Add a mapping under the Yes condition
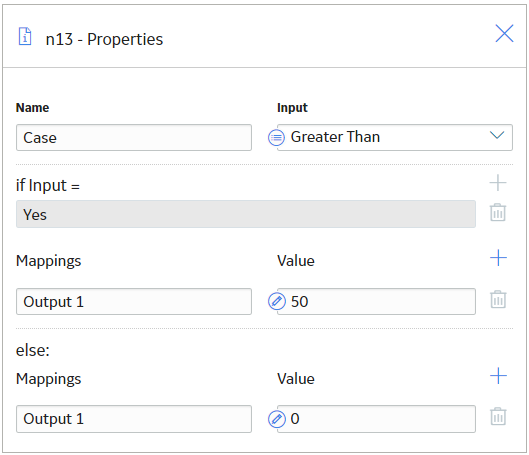The width and height of the screenshot is (529, 455). coord(498,258)
